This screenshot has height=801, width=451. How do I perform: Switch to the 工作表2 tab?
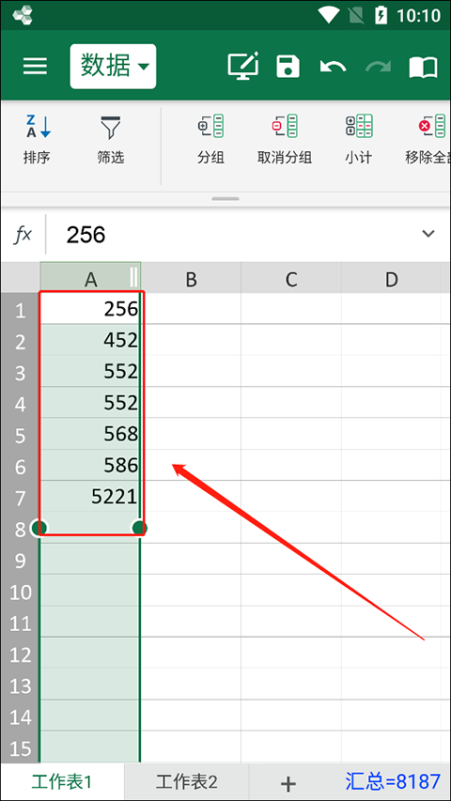(186, 782)
